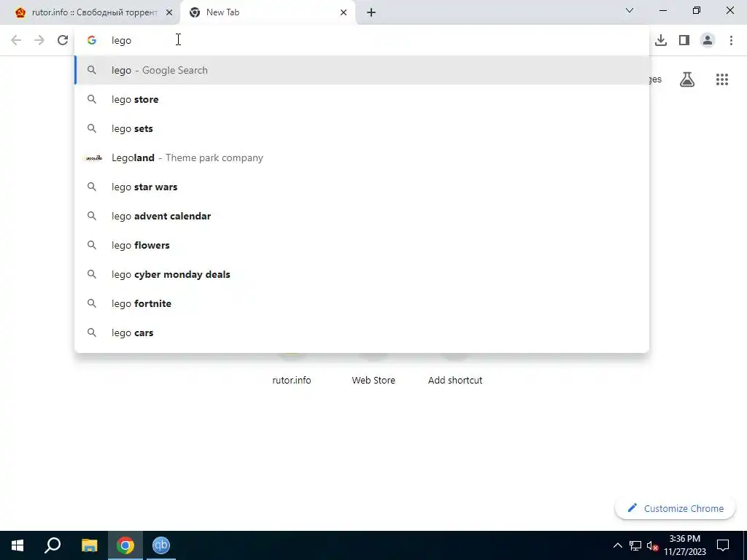Switch to the rutor.info tab
The width and height of the screenshot is (747, 560).
tap(90, 12)
